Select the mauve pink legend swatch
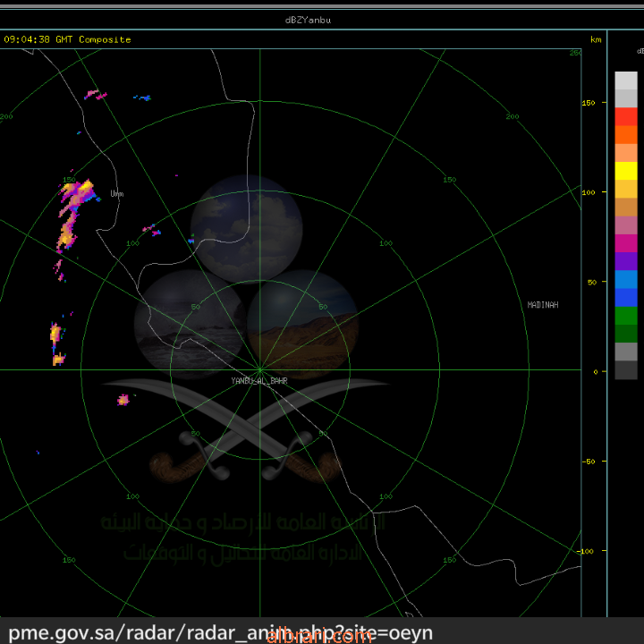Screen dimensions: 644x644 point(626,225)
